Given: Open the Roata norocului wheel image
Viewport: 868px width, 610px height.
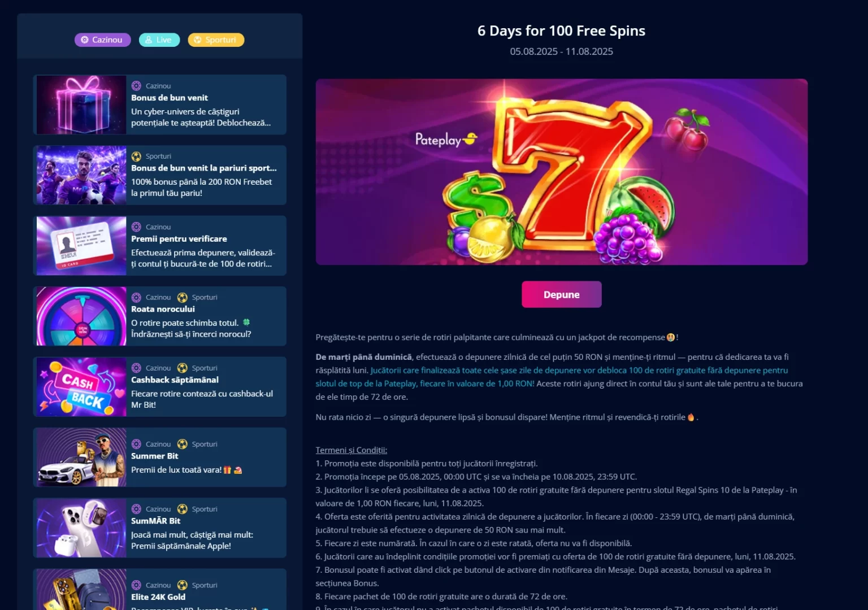Looking at the screenshot, I should [81, 316].
